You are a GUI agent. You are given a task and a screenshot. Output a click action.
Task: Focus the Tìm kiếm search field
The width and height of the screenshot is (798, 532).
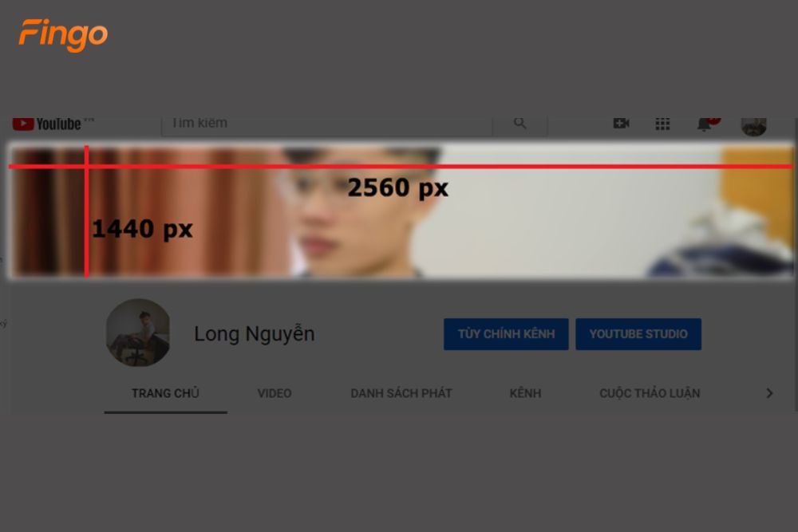326,126
